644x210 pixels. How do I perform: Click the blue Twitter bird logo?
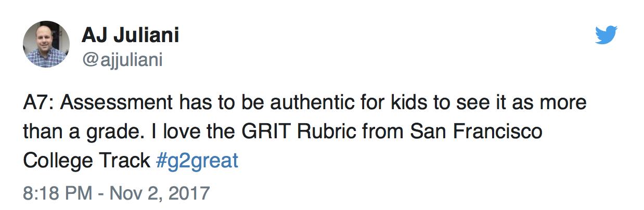(x=606, y=35)
